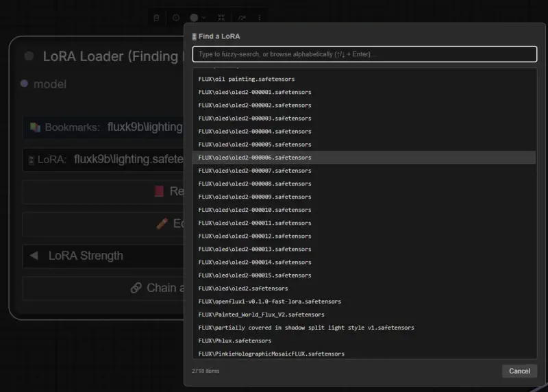Click the LoRA Strength value widget

pos(103,256)
